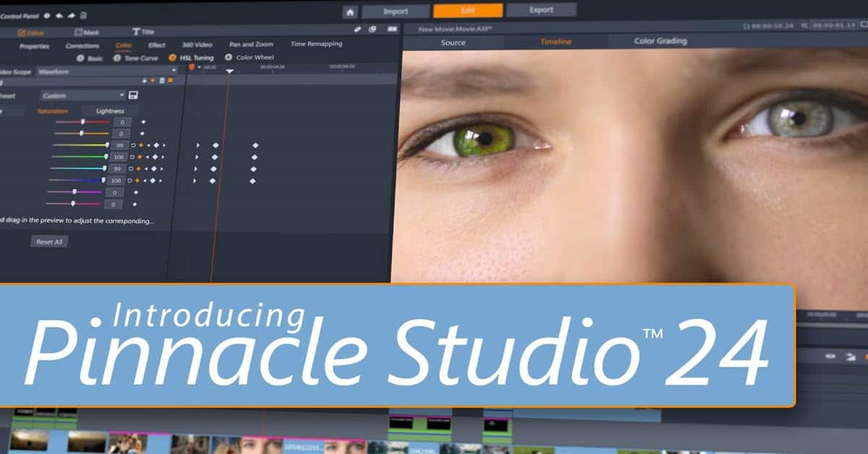
Task: Click the redo arrow in Control Panel
Action: tap(71, 15)
